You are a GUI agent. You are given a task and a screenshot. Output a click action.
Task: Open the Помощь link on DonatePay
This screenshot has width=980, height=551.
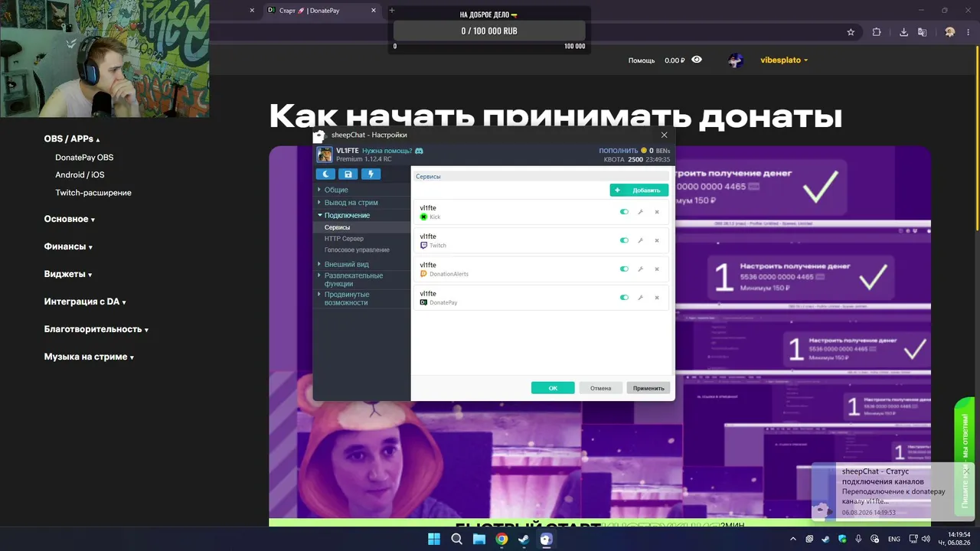pyautogui.click(x=642, y=60)
